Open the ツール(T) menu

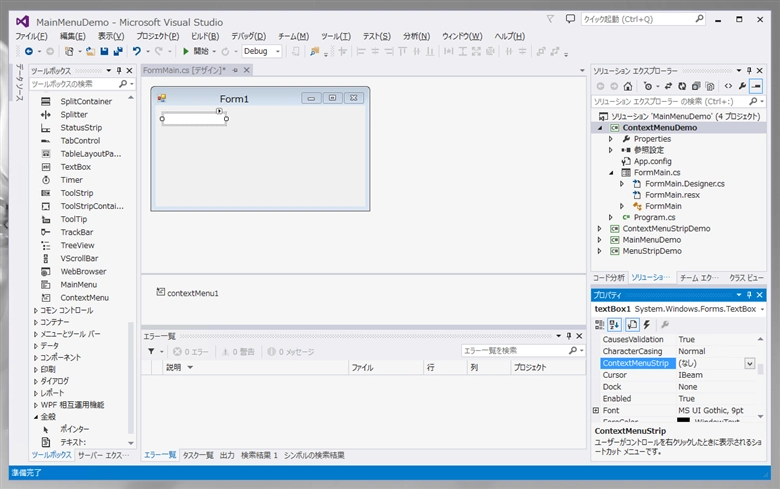pyautogui.click(x=336, y=36)
